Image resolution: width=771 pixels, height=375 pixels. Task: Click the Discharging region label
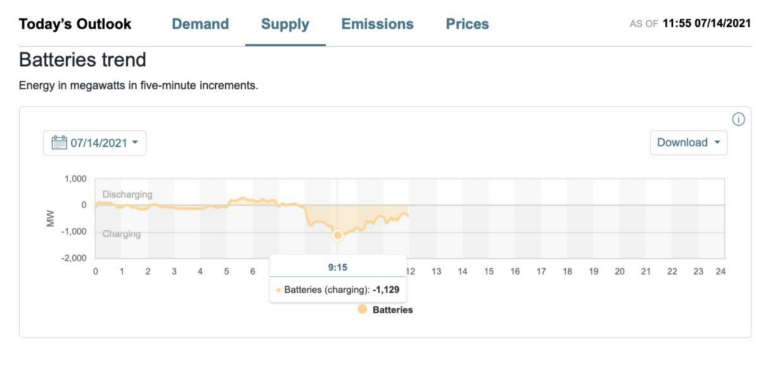[127, 195]
